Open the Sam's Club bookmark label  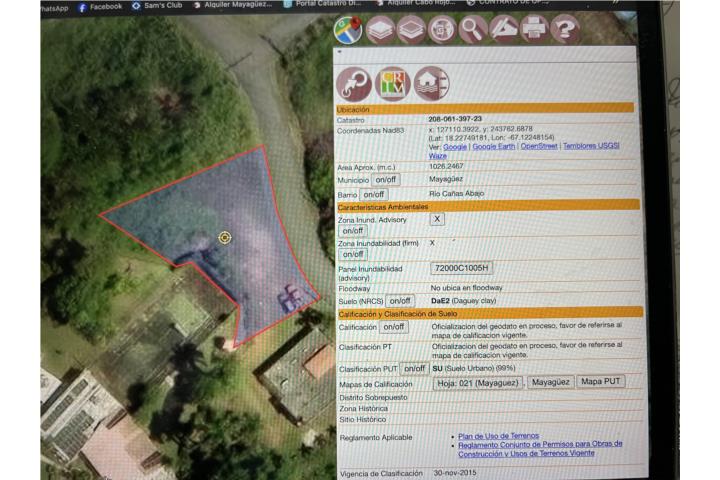tap(163, 6)
